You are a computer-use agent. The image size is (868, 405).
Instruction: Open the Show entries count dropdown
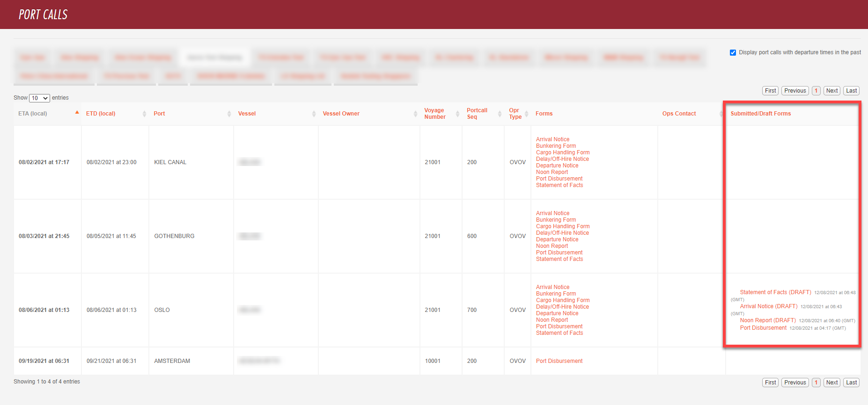(x=39, y=98)
